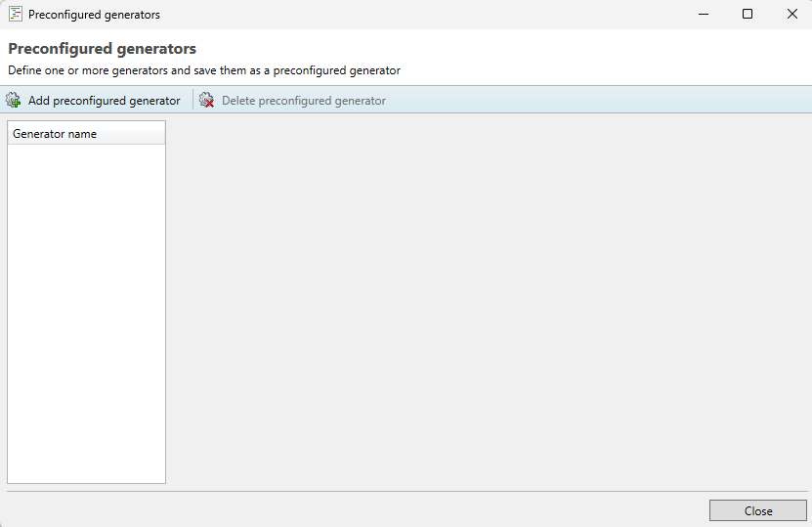Click the Delete generator gear icon with red X
Image resolution: width=812 pixels, height=527 pixels.
pos(207,101)
